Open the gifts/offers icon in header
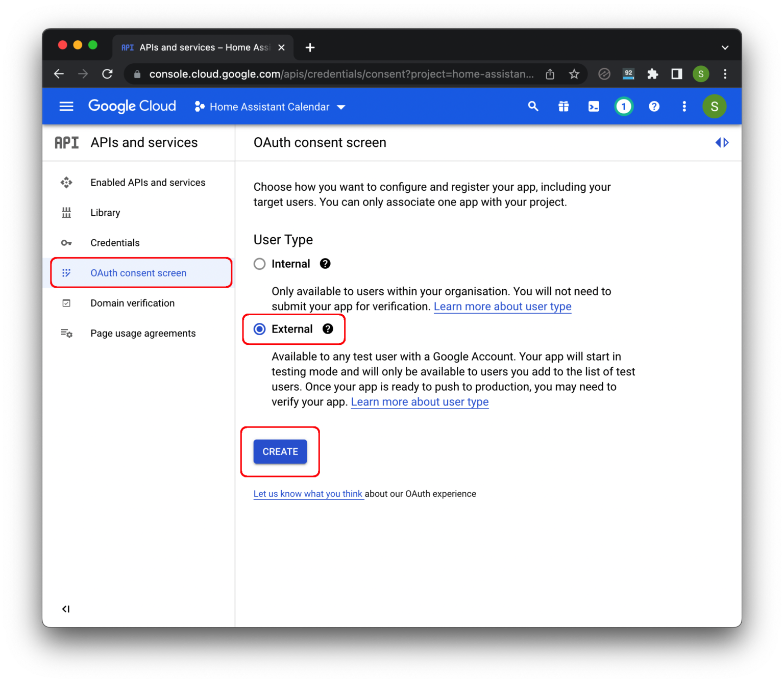This screenshot has width=784, height=683. tap(563, 106)
